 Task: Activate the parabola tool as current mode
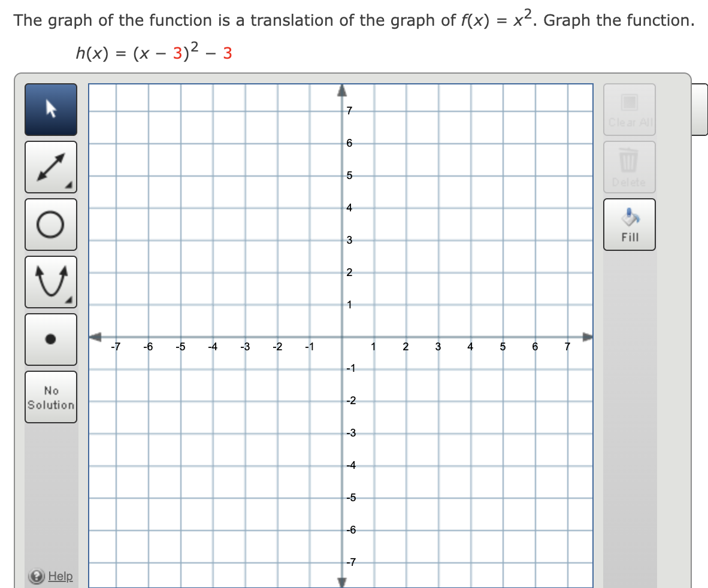click(50, 281)
